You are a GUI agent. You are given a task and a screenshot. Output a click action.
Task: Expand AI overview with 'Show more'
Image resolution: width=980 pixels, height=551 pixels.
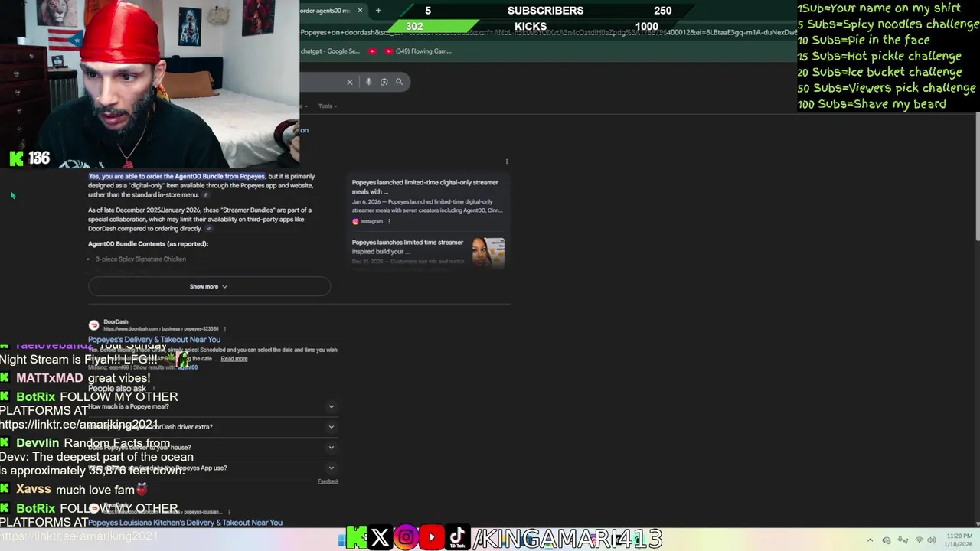209,286
